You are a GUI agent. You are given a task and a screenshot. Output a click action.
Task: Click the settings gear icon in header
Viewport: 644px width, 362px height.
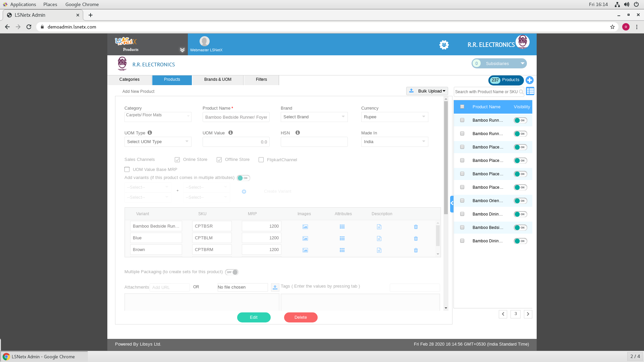[x=444, y=45]
